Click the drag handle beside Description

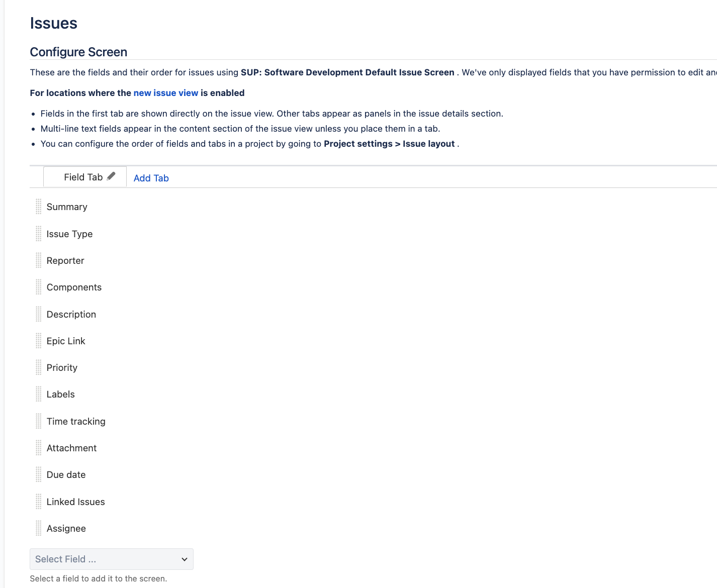(x=39, y=314)
